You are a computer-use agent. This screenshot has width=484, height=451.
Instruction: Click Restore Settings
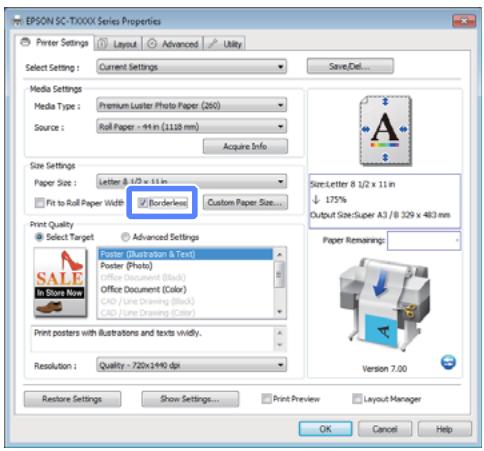72,399
